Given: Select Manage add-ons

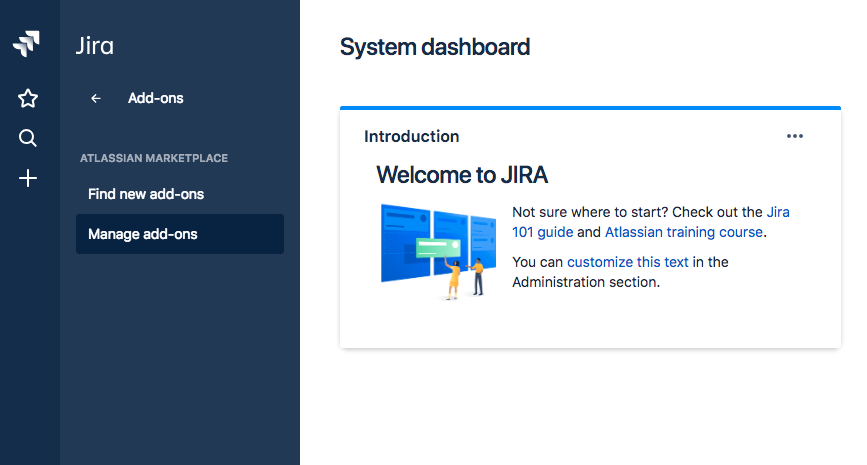Looking at the screenshot, I should [x=180, y=234].
